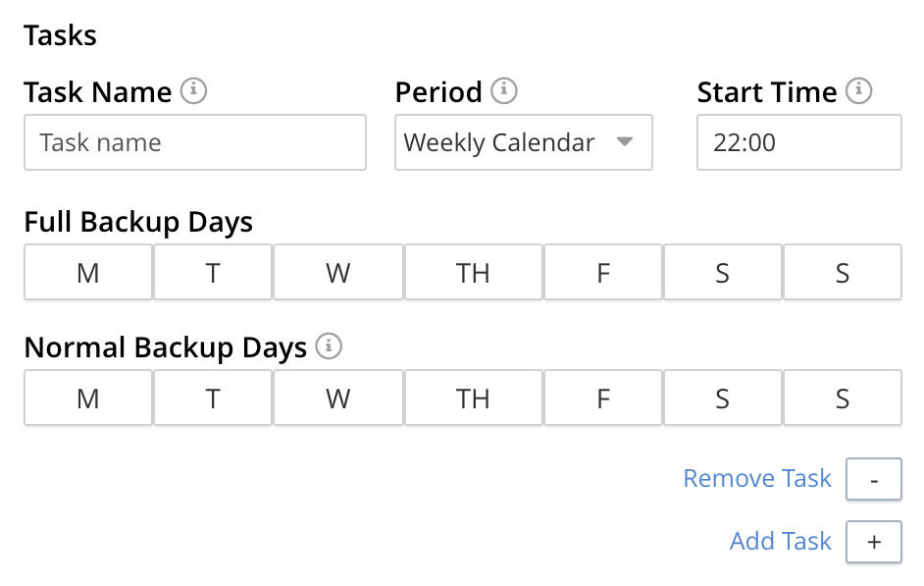924x586 pixels.
Task: Open the Weekly Calendar period dropdown
Action: (523, 142)
